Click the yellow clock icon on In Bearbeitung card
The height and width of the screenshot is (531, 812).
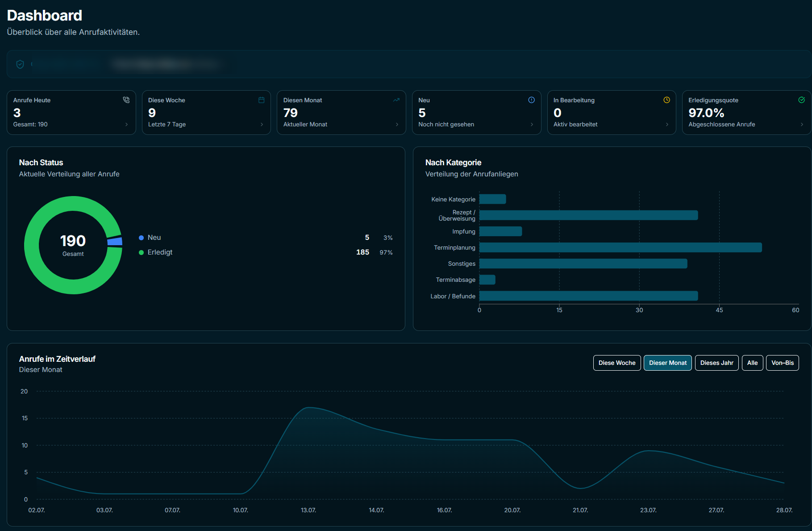pyautogui.click(x=667, y=100)
